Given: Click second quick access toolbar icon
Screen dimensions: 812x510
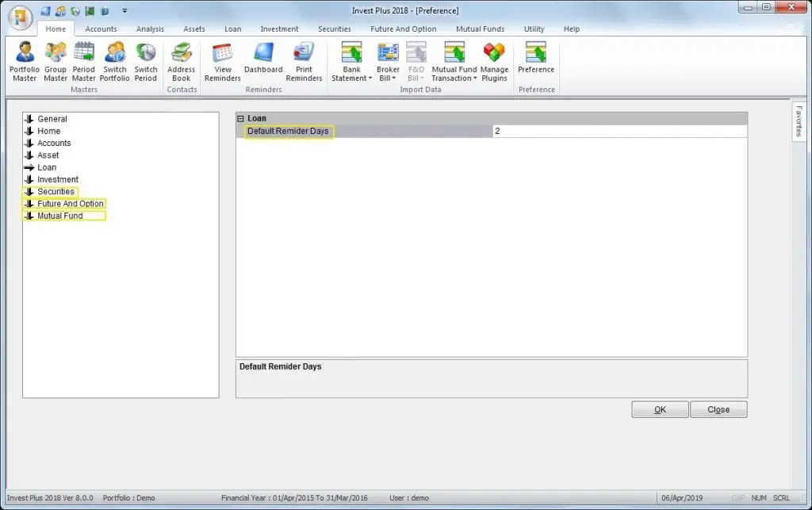Looking at the screenshot, I should (60, 10).
